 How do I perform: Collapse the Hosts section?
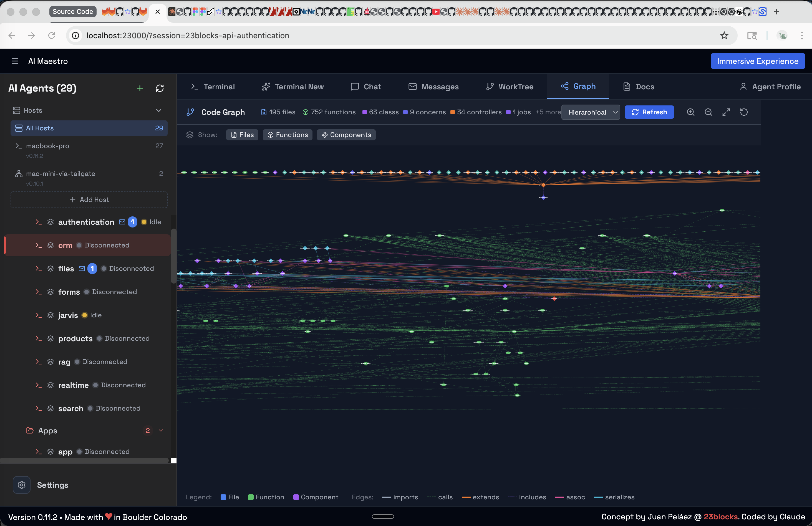[x=159, y=110]
